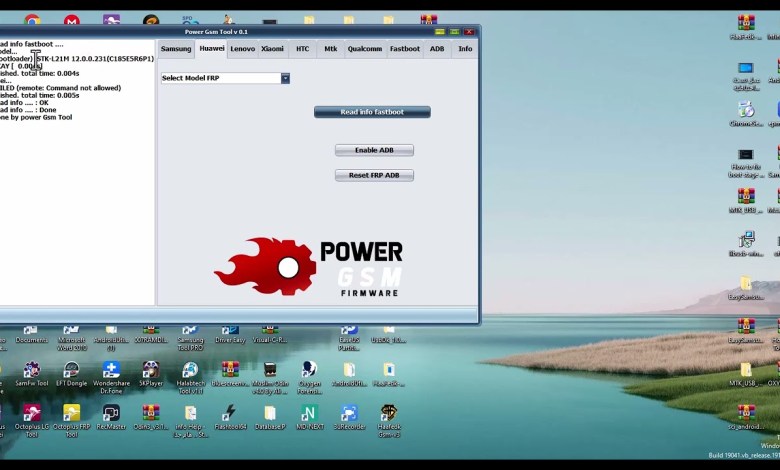Open the Samsung Tool PRO shortcut

pyautogui.click(x=189, y=330)
